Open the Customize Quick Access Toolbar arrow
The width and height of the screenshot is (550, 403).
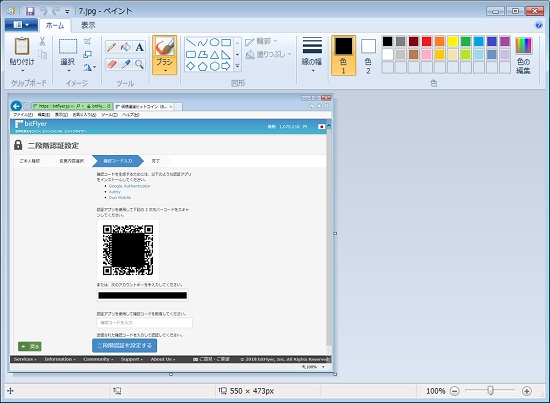67,11
